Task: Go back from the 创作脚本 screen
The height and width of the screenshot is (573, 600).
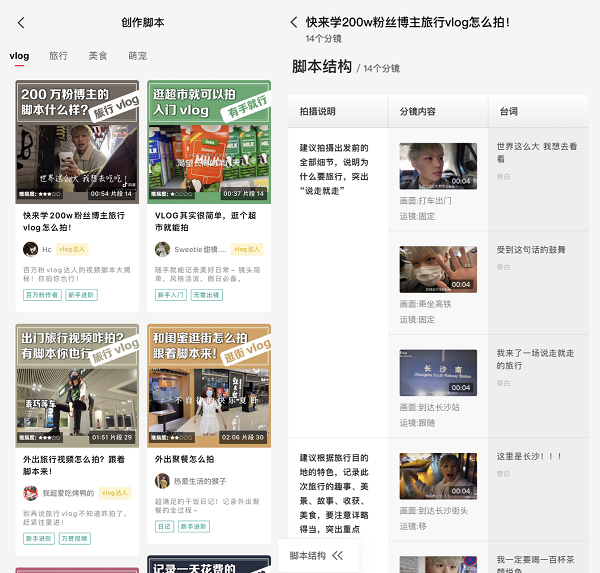Action: (21, 23)
